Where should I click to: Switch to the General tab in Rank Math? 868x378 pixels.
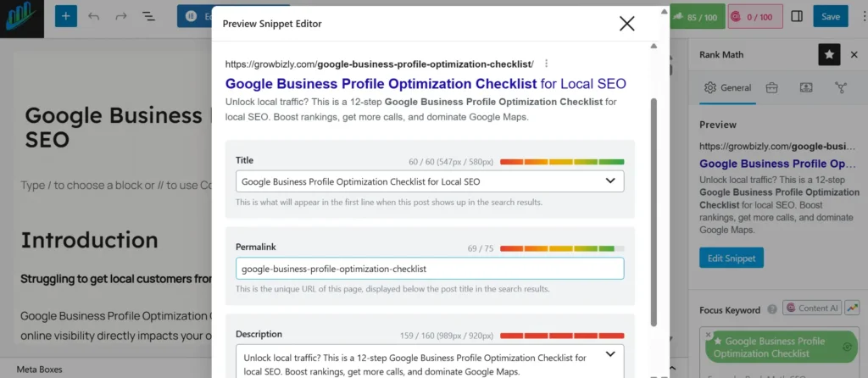pos(728,87)
